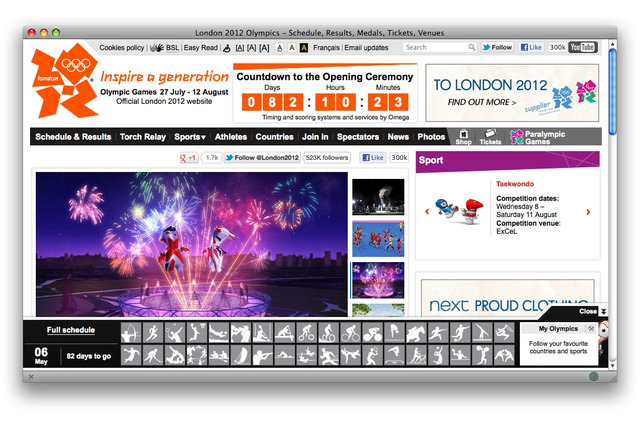This screenshot has width=640, height=426.
Task: Switch to black high-contrast colour scheme
Action: (x=304, y=47)
